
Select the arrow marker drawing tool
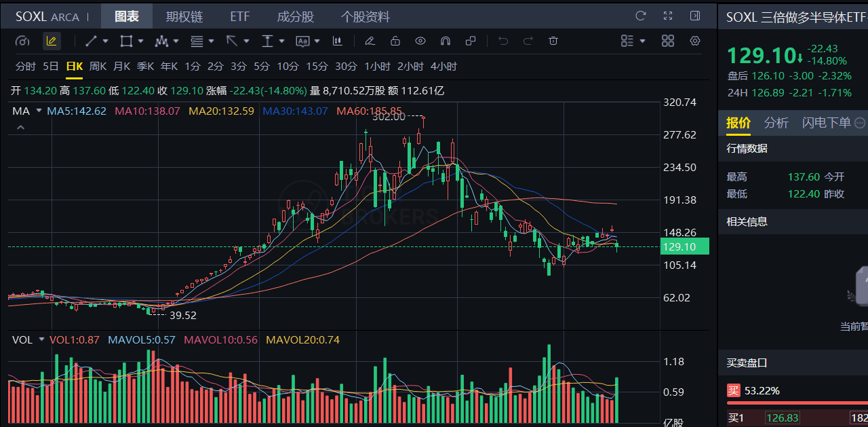[232, 41]
